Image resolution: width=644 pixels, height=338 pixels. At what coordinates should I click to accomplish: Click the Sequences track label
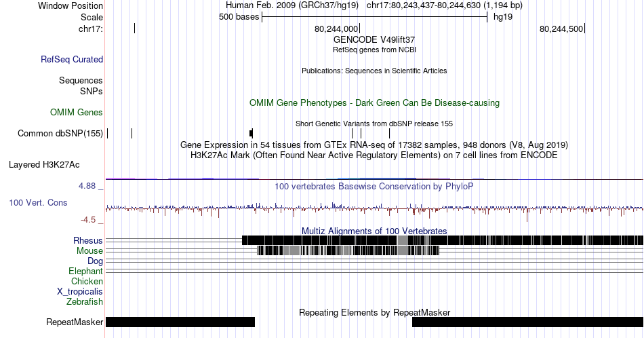(81, 80)
